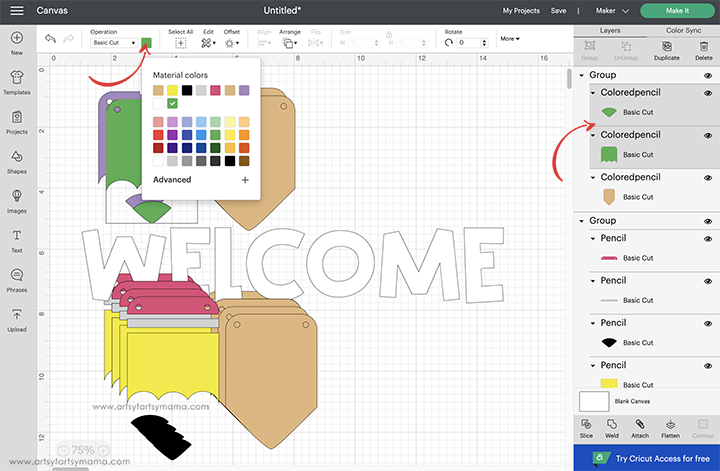Delete the selected layer
The height and width of the screenshot is (471, 720).
pyautogui.click(x=703, y=50)
